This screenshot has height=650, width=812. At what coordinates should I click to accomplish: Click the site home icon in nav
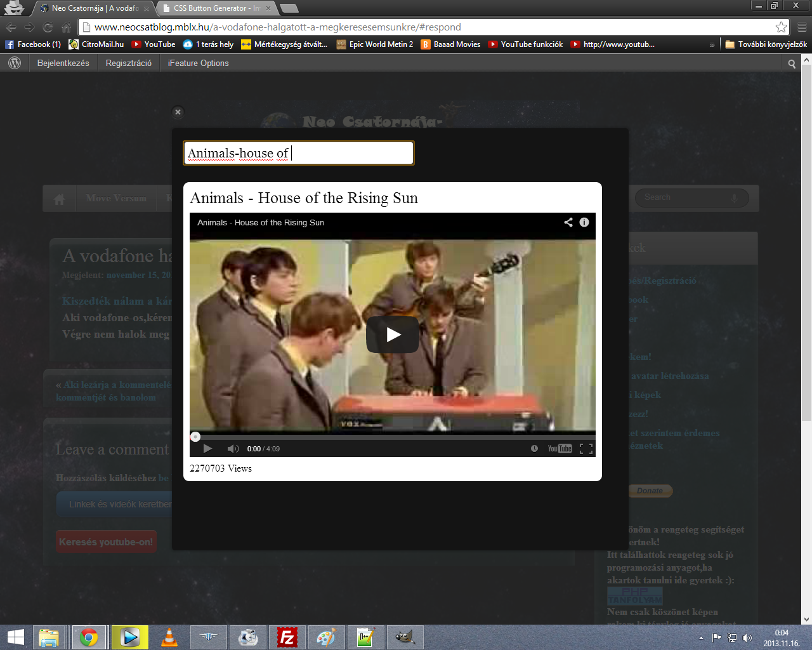coord(59,199)
